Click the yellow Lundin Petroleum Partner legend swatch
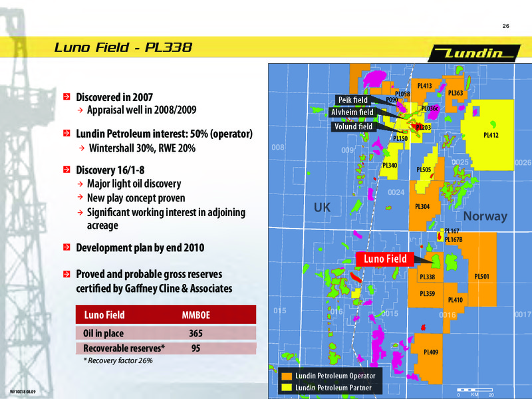532x399 pixels. [287, 388]
